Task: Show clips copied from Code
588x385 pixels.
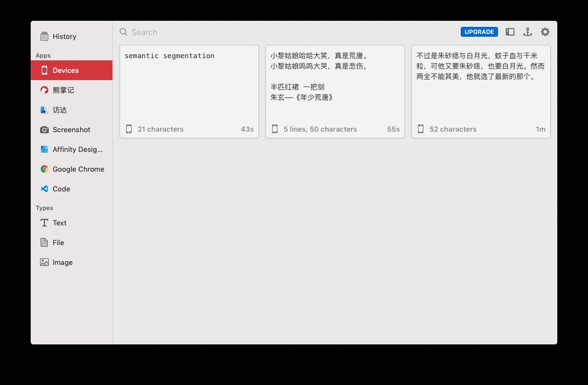Action: (72, 189)
